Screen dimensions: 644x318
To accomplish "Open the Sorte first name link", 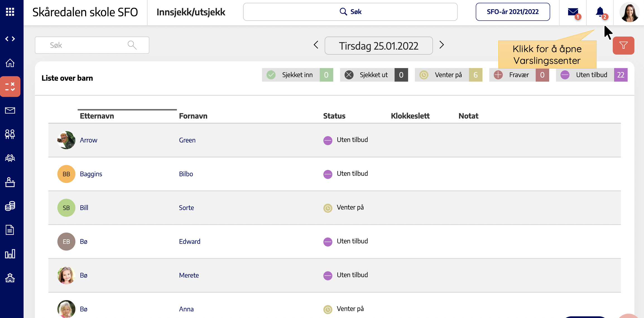I will point(186,208).
